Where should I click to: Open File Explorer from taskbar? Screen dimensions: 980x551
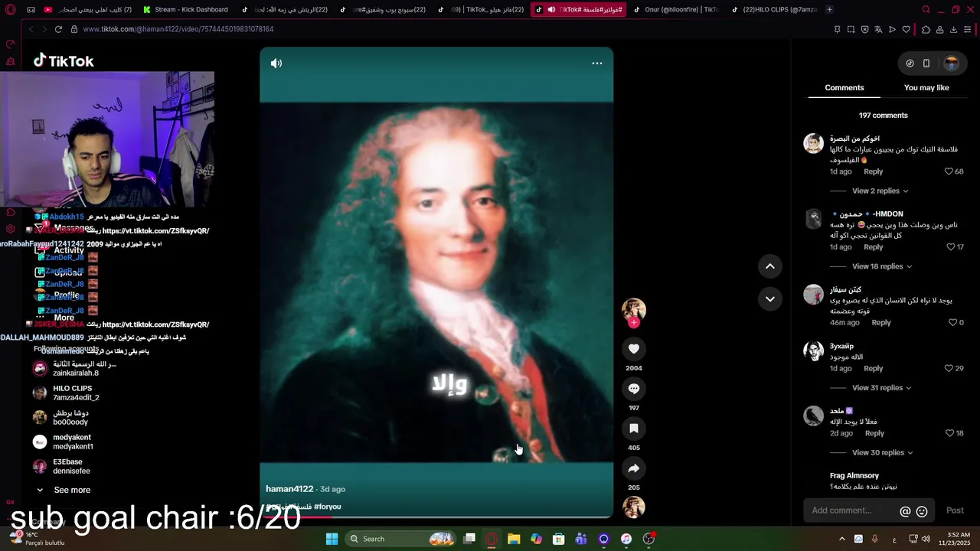click(514, 539)
